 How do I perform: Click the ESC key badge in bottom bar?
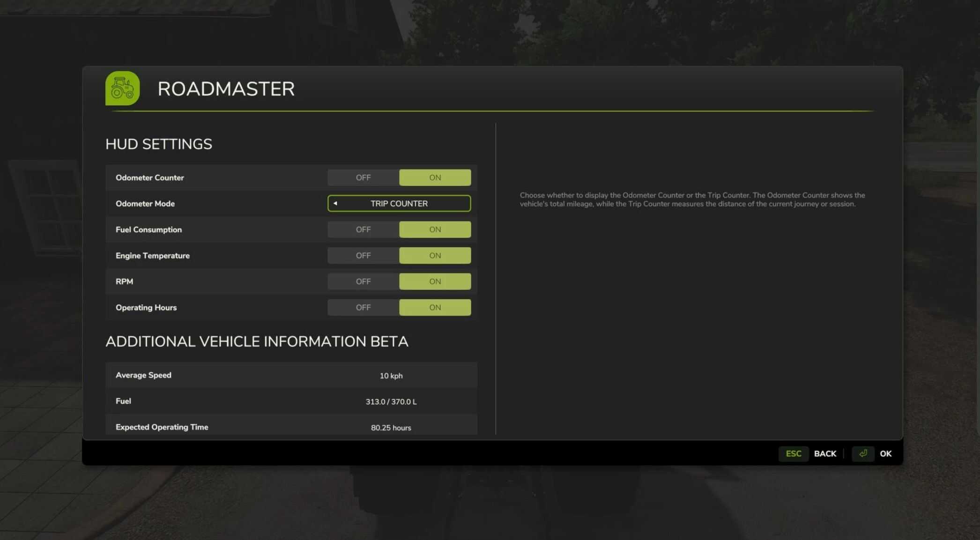pyautogui.click(x=794, y=453)
